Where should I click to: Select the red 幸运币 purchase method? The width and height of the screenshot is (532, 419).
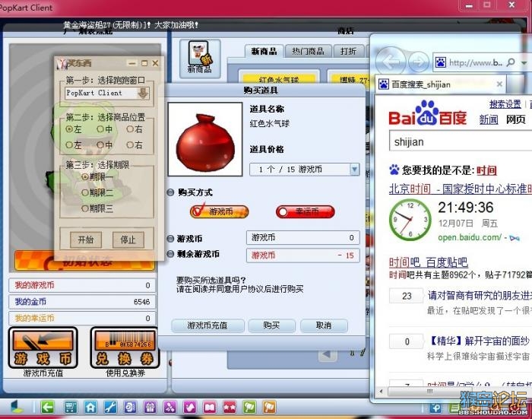click(x=306, y=211)
